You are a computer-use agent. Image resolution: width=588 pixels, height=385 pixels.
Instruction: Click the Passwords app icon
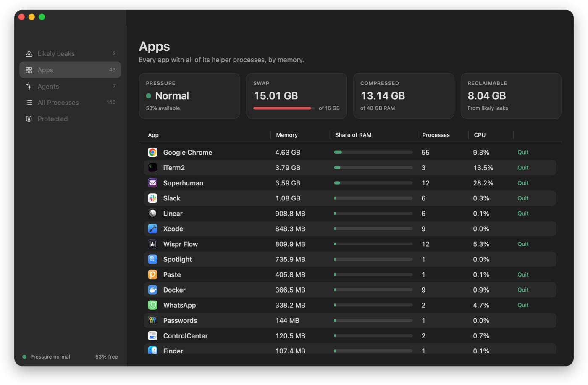point(152,320)
